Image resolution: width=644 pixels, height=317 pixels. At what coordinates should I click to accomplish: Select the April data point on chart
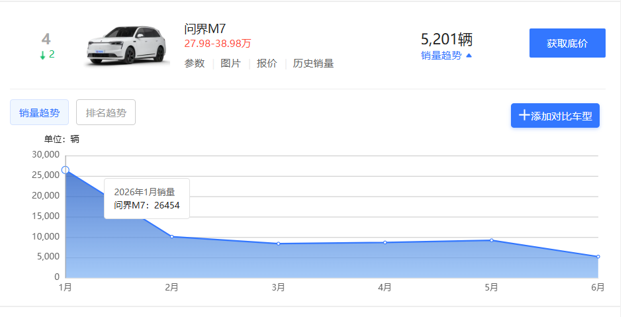pos(385,242)
